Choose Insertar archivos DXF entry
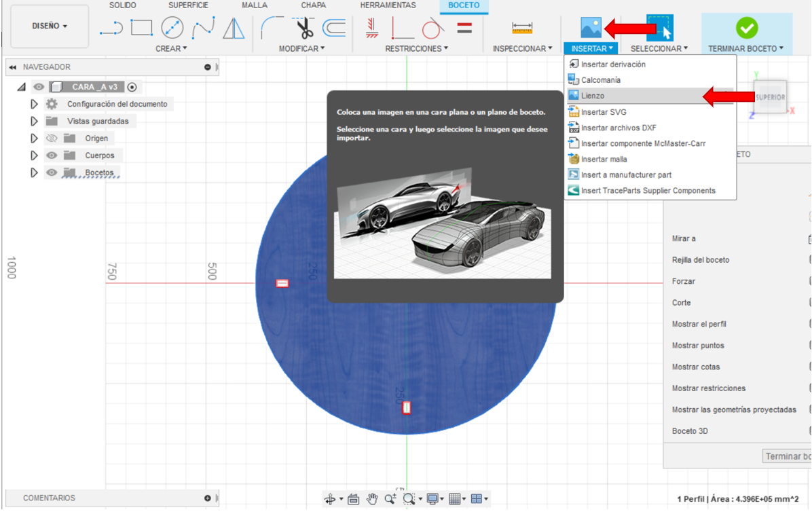812x514 pixels. [x=650, y=128]
